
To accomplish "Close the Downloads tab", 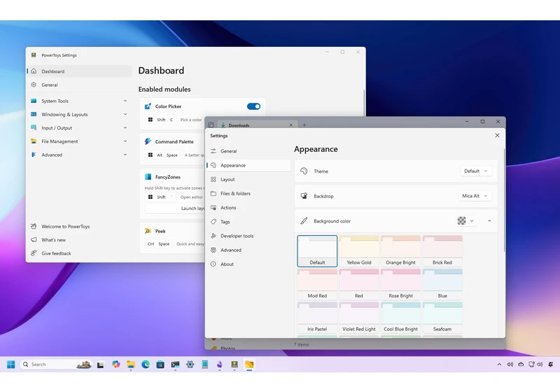I will click(x=291, y=125).
